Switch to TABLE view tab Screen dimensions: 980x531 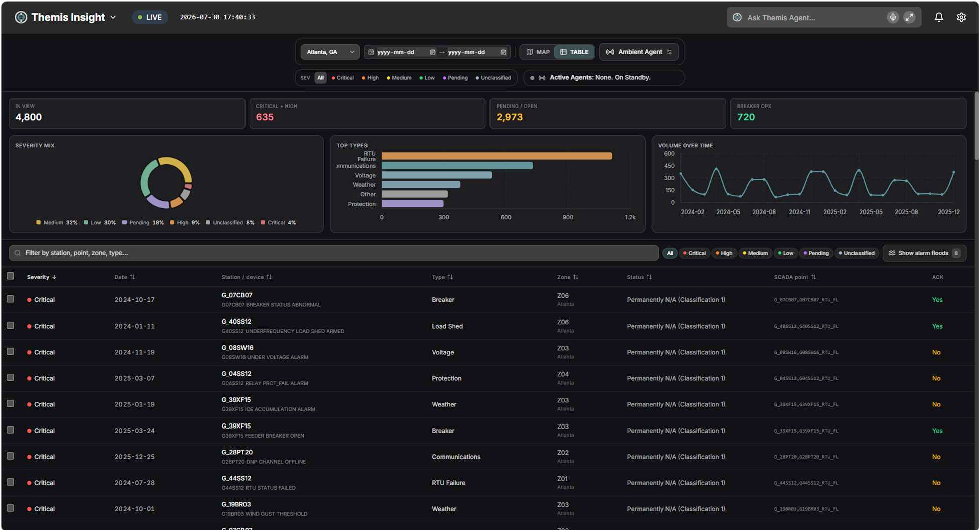click(x=574, y=52)
